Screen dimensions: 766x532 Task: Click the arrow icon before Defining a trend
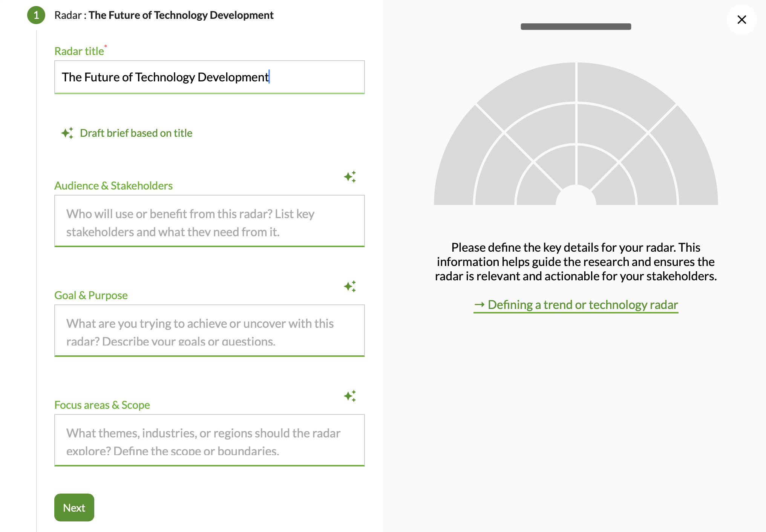pyautogui.click(x=479, y=304)
